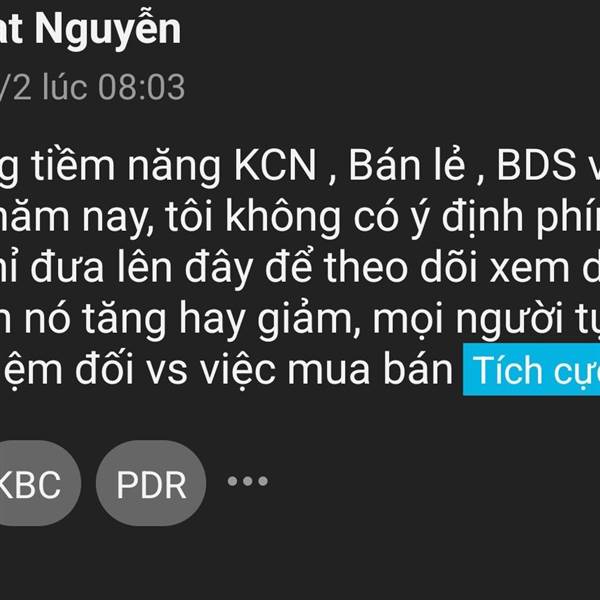Open the PDR stock ticker chip
This screenshot has height=600, width=600.
pos(151,483)
